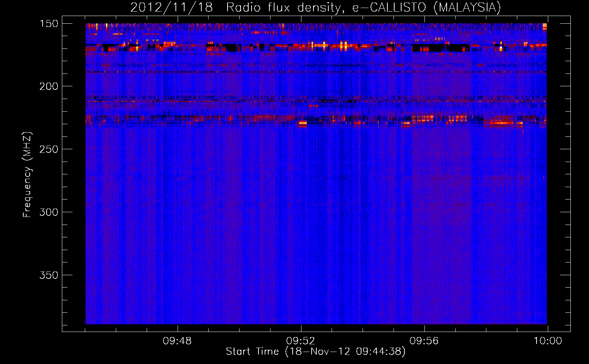Click the 09:56 time tick label
Screen dimensions: 589x364
coord(424,341)
